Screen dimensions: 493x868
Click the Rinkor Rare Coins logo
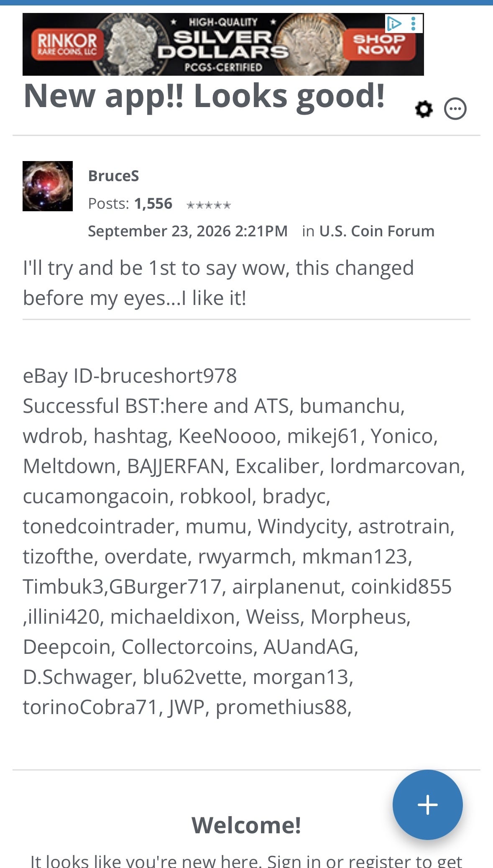(x=67, y=44)
